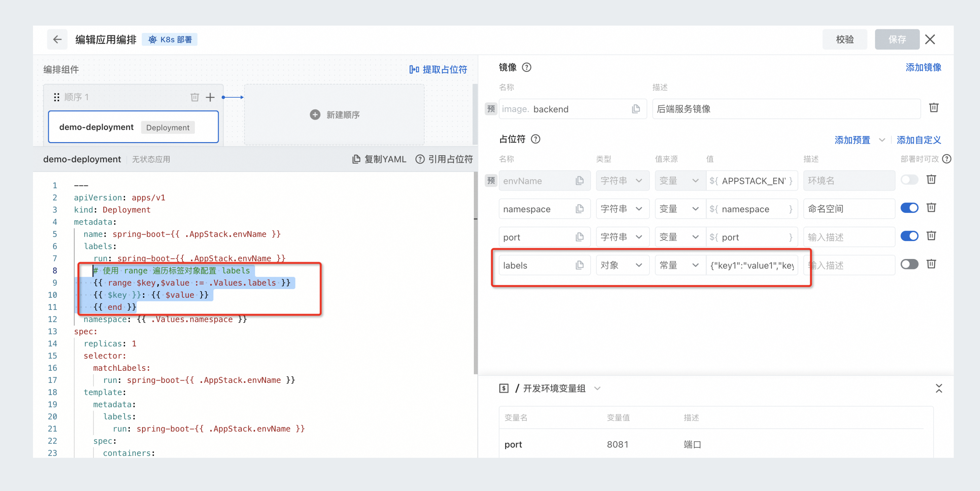
Task: Open the 对象 type dropdown for labels
Action: click(x=622, y=265)
